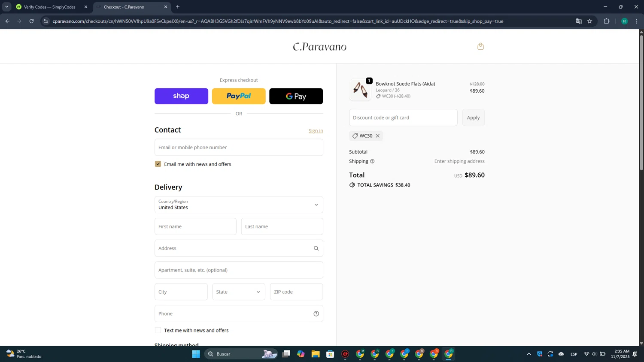Image resolution: width=644 pixels, height=362 pixels.
Task: Focus the Discount code or gift card field
Action: click(x=403, y=118)
